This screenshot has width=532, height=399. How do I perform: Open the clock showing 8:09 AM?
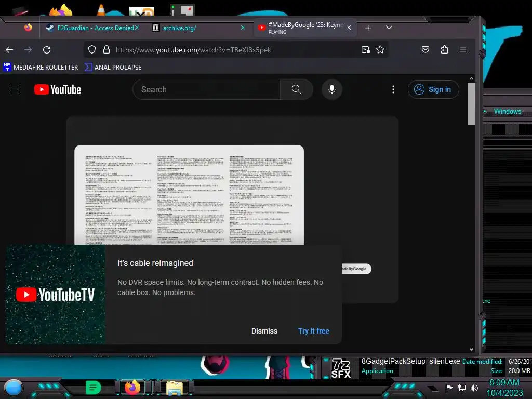click(504, 388)
